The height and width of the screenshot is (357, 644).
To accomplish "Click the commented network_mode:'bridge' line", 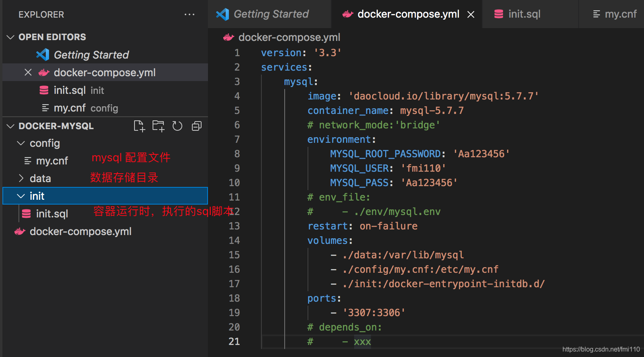I will click(373, 125).
